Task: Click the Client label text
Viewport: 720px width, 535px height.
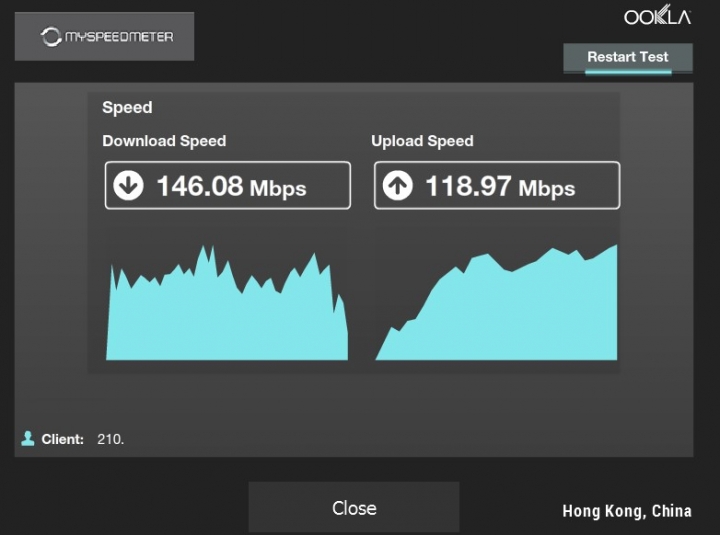Action: [x=62, y=439]
